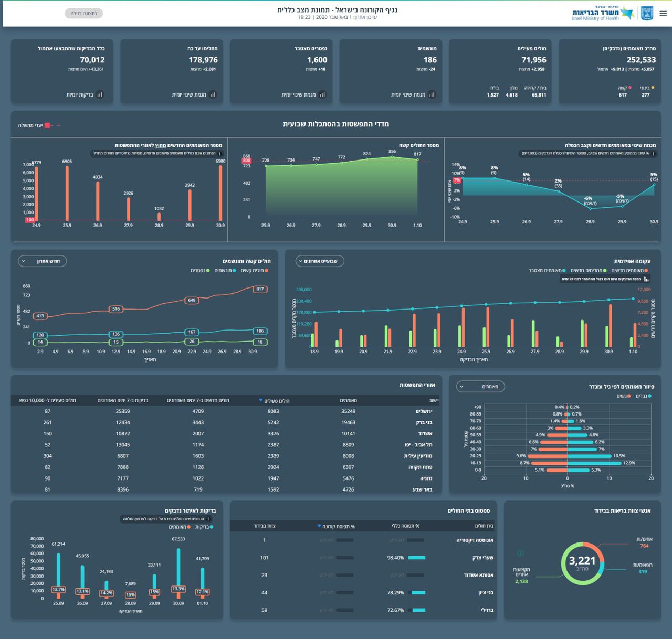672x639 pixels.
Task: Open the שבועיים אחרונים dropdown on epidemic curve
Action: [x=320, y=261]
